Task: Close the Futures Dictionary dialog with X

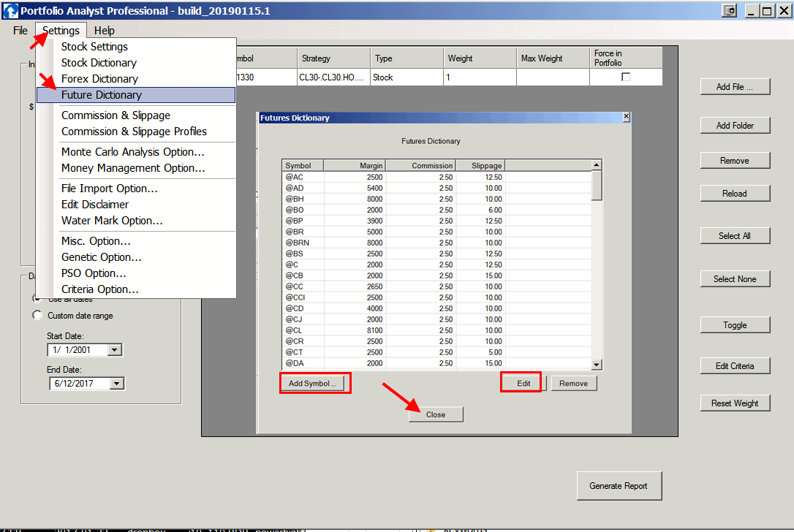Action: tap(626, 117)
